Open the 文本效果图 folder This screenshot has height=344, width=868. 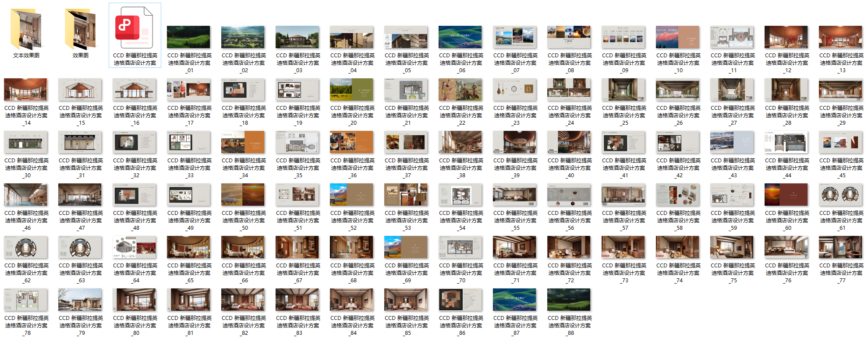point(26,29)
